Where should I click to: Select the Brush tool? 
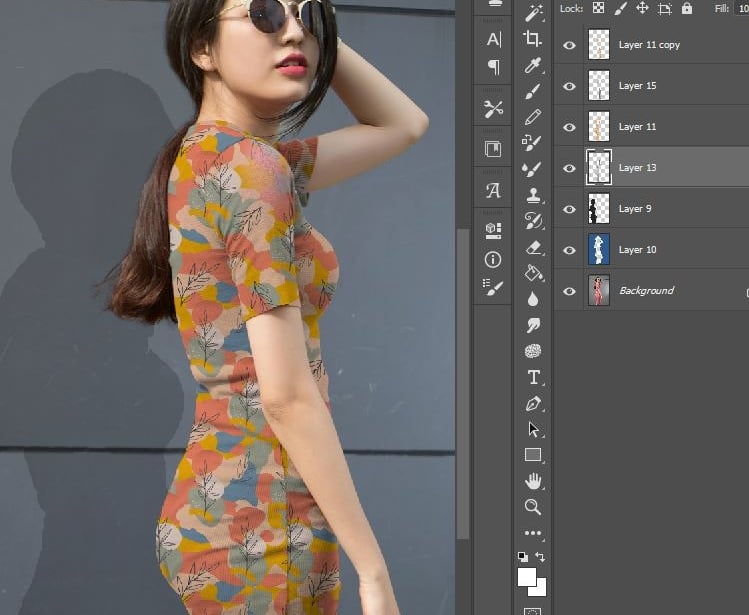[x=533, y=91]
